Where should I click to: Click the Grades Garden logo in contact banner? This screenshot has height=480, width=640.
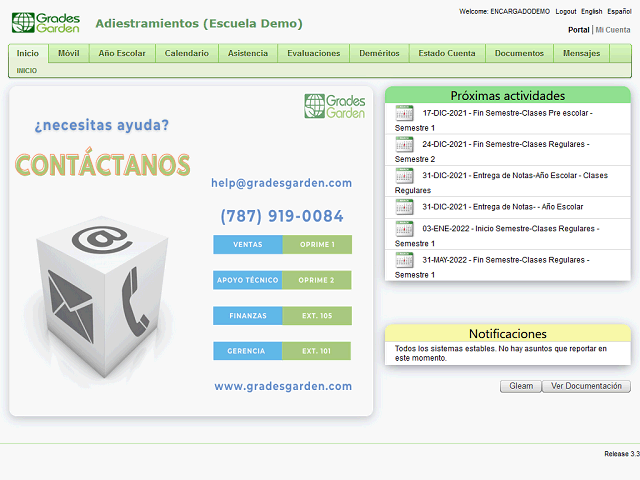335,106
